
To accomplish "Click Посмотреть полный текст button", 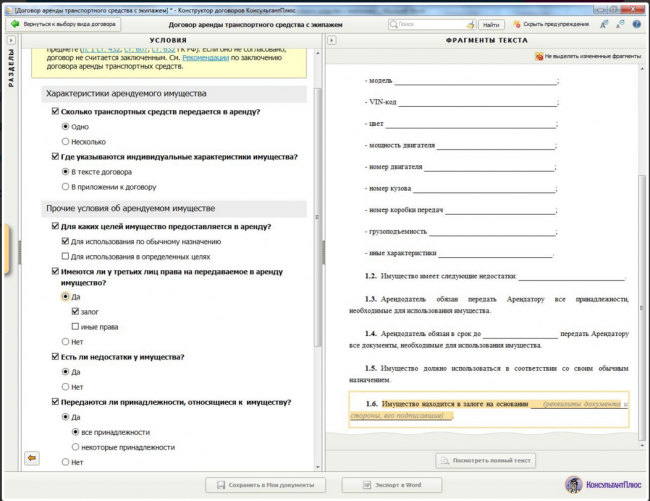I will (485, 460).
